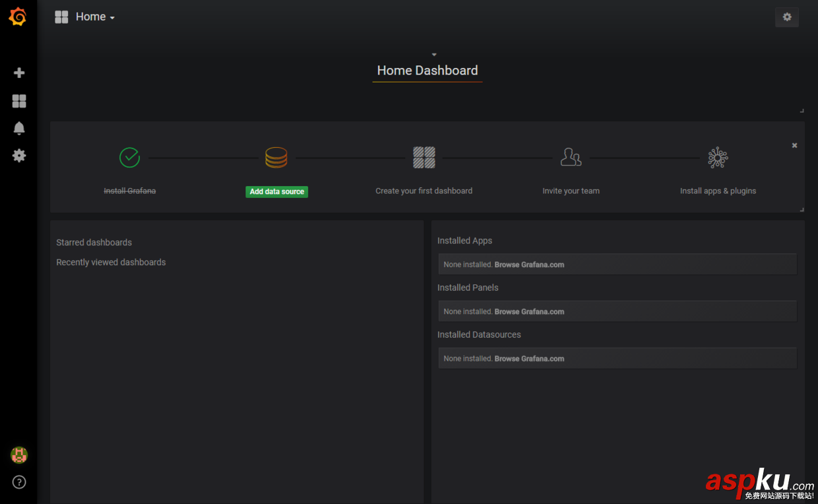Click the Recently viewed dashboards heading
Viewport: 818px width, 504px height.
[111, 262]
